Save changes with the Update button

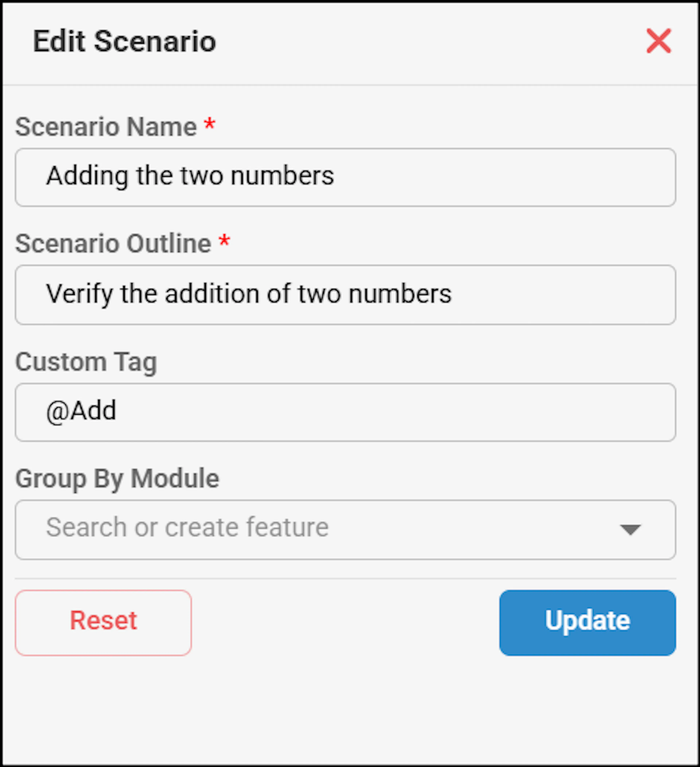[588, 623]
